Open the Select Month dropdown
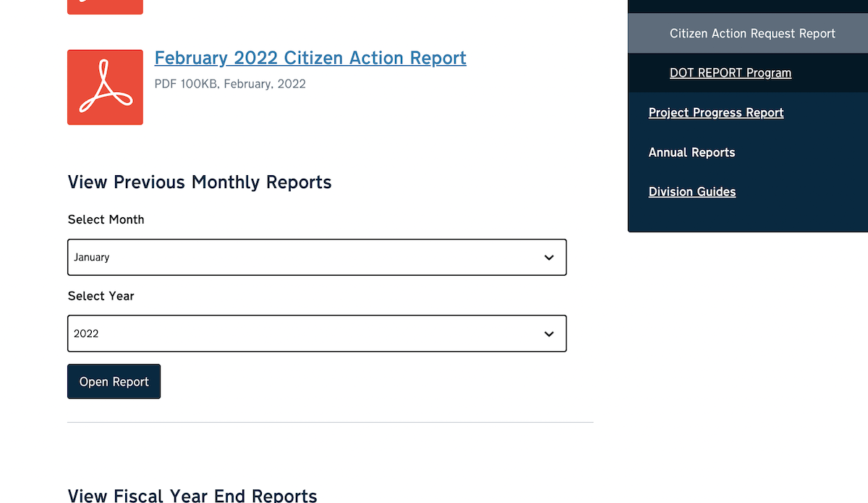 pos(316,257)
